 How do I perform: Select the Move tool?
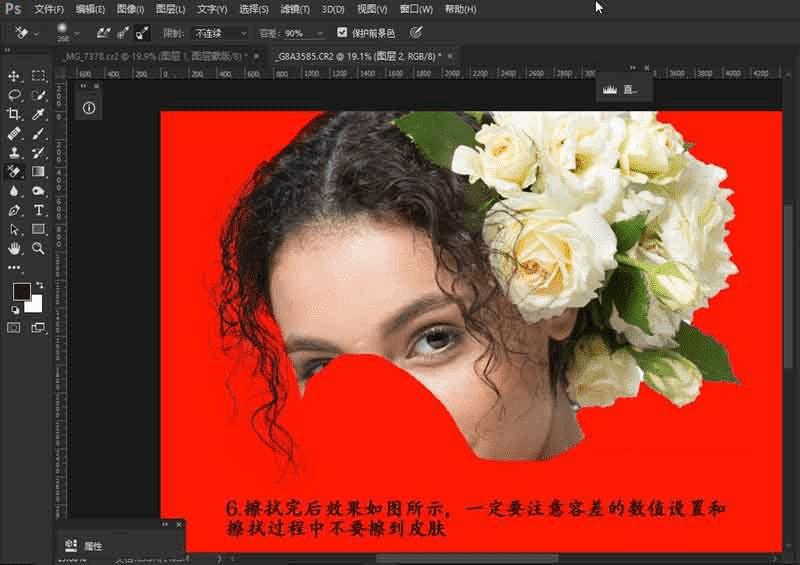(15, 76)
